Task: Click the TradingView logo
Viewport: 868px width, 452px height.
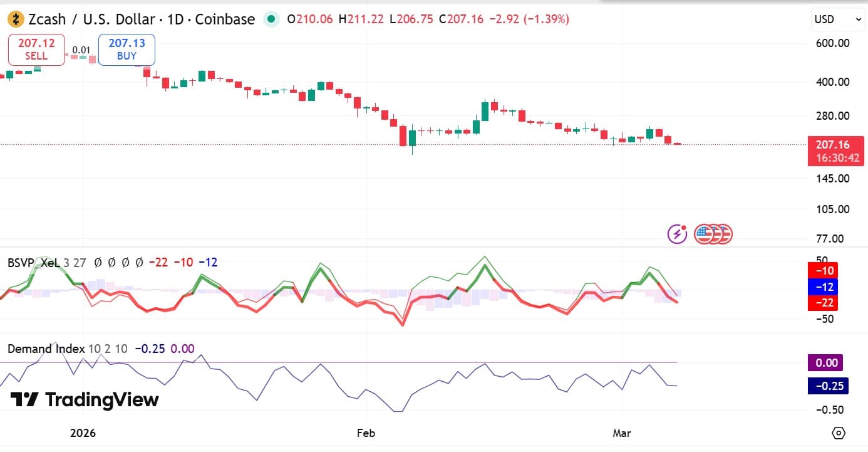Action: point(85,400)
